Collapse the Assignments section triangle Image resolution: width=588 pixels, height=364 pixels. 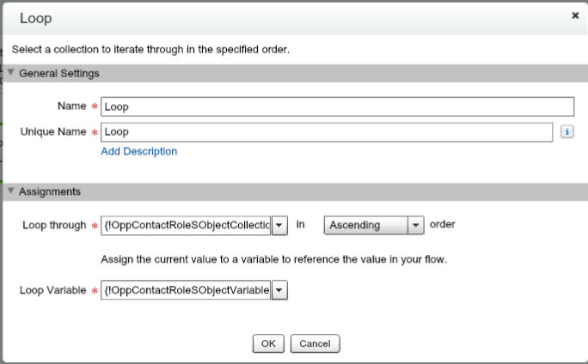tap(11, 191)
